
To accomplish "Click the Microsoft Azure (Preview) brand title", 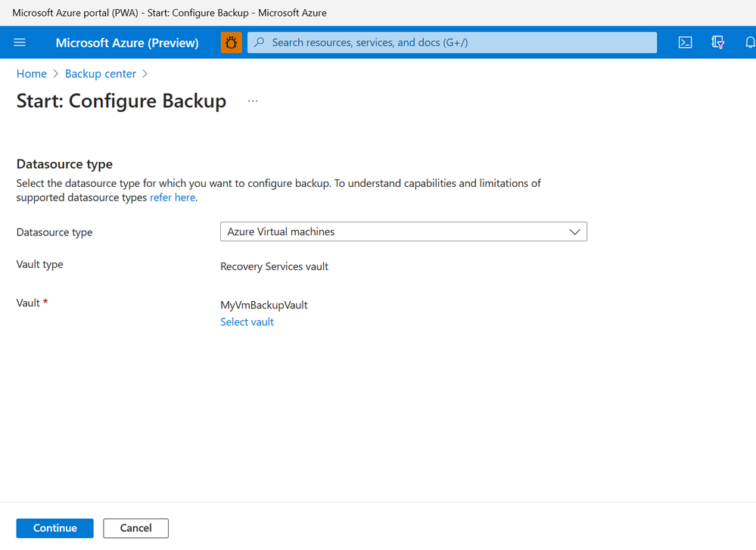I will click(x=127, y=43).
